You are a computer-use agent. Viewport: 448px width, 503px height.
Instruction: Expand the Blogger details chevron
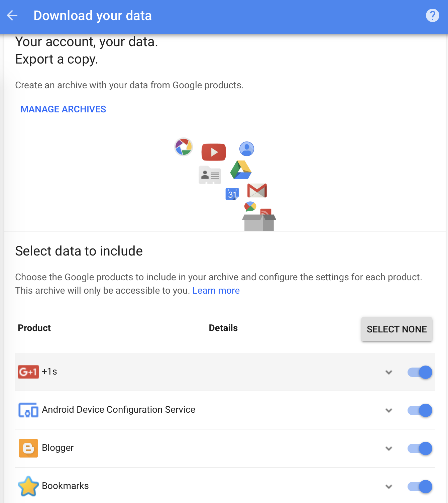tap(388, 448)
